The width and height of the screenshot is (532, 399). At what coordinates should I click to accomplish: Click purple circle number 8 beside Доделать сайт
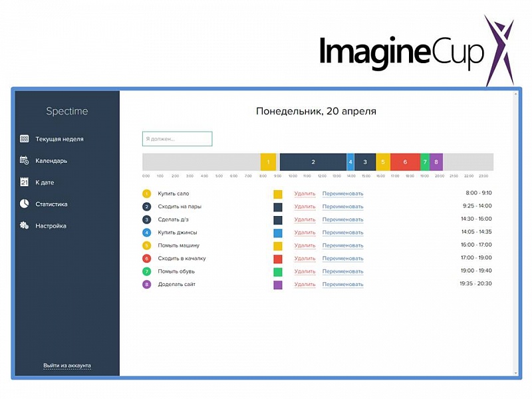pyautogui.click(x=146, y=285)
